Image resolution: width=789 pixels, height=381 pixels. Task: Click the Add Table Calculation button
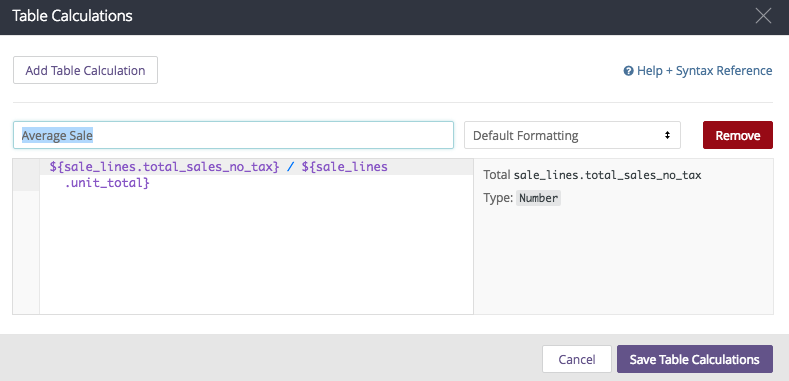tap(86, 70)
